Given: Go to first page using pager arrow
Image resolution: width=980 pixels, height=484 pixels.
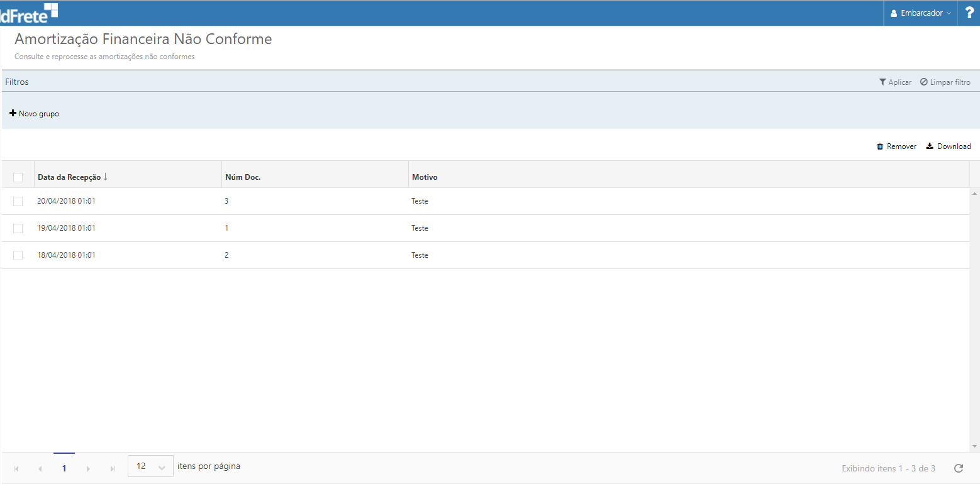Looking at the screenshot, I should [16, 469].
